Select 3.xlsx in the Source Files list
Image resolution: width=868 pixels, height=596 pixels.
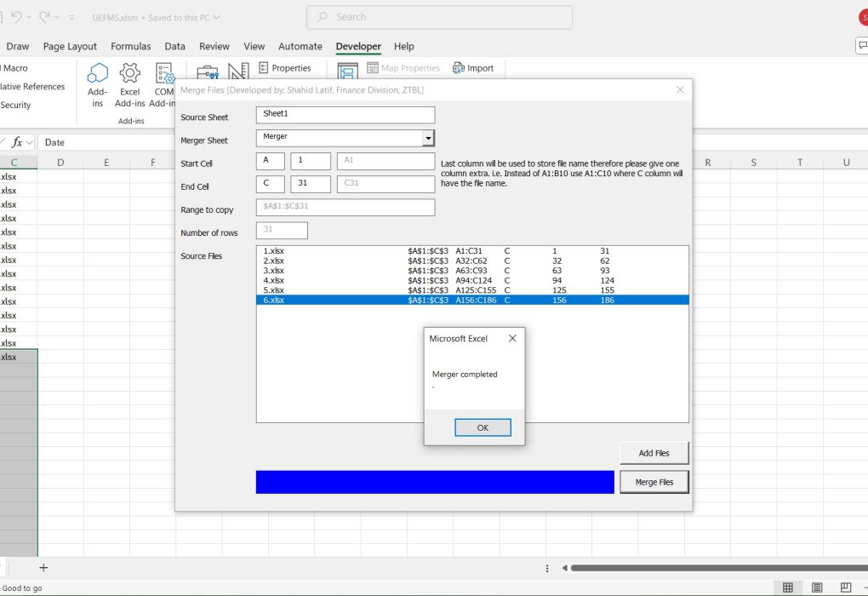tap(274, 271)
